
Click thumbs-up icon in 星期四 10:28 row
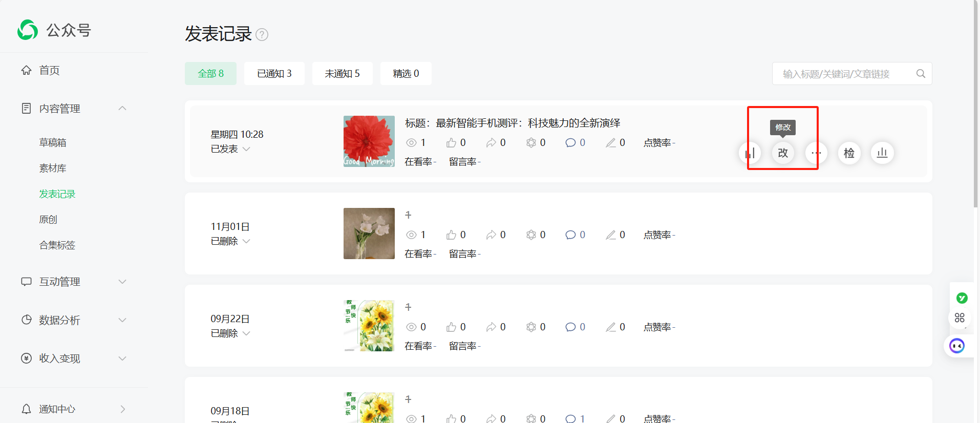pos(451,143)
